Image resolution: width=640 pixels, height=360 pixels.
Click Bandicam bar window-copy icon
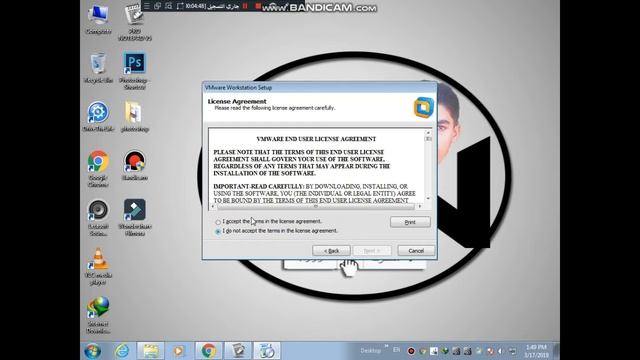[158, 6]
